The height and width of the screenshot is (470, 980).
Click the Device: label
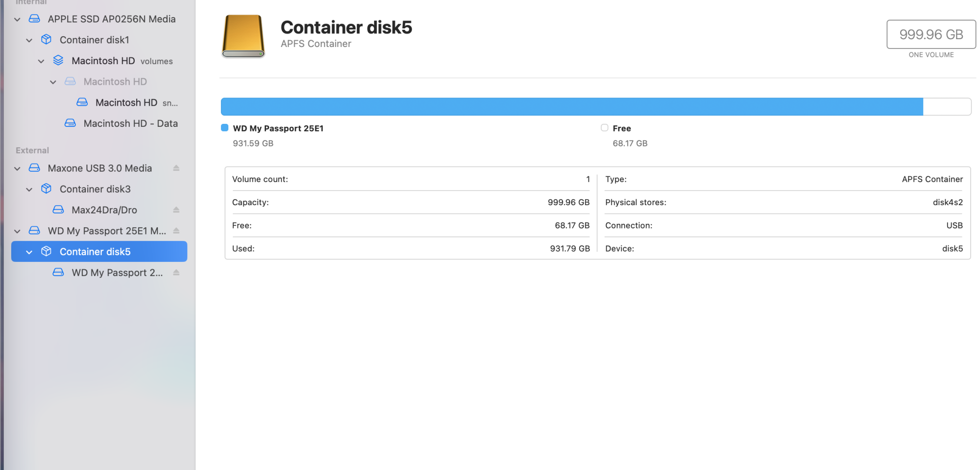click(x=619, y=248)
